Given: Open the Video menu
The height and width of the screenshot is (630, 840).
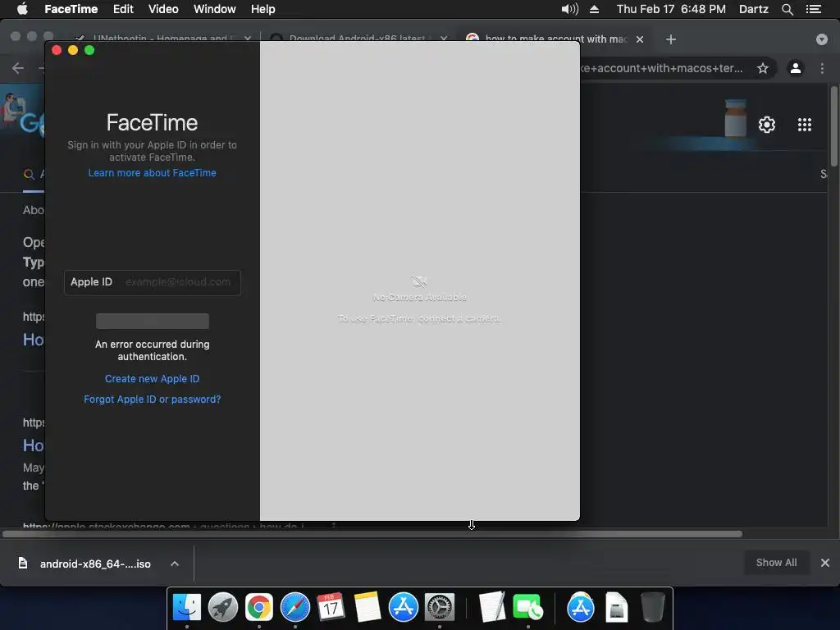Looking at the screenshot, I should (163, 9).
